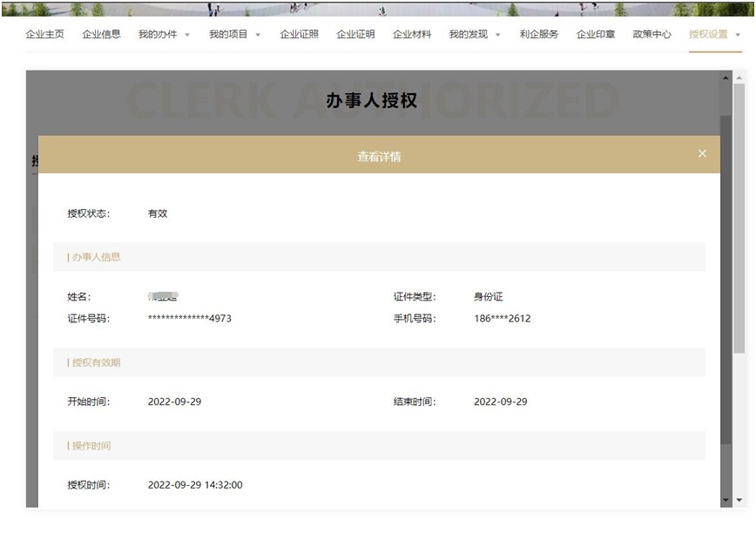
Task: Open the 授权设置 dropdown menu
Action: (737, 36)
